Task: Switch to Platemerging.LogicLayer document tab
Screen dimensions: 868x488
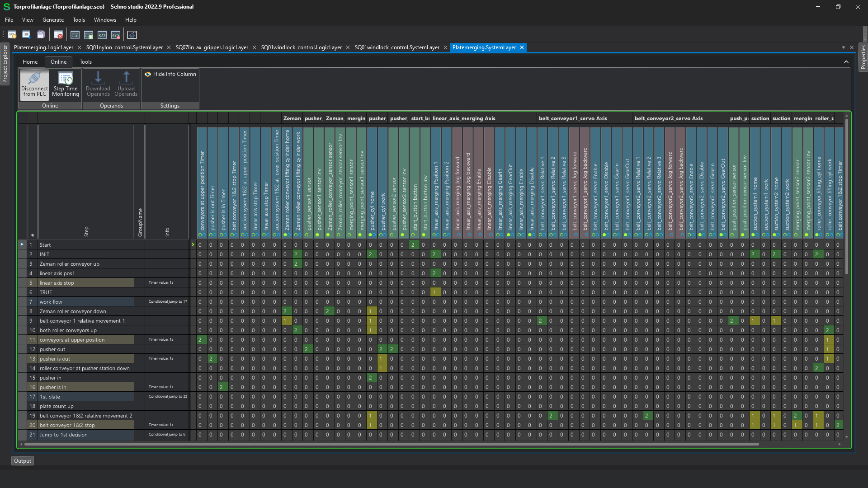Action: point(43,47)
